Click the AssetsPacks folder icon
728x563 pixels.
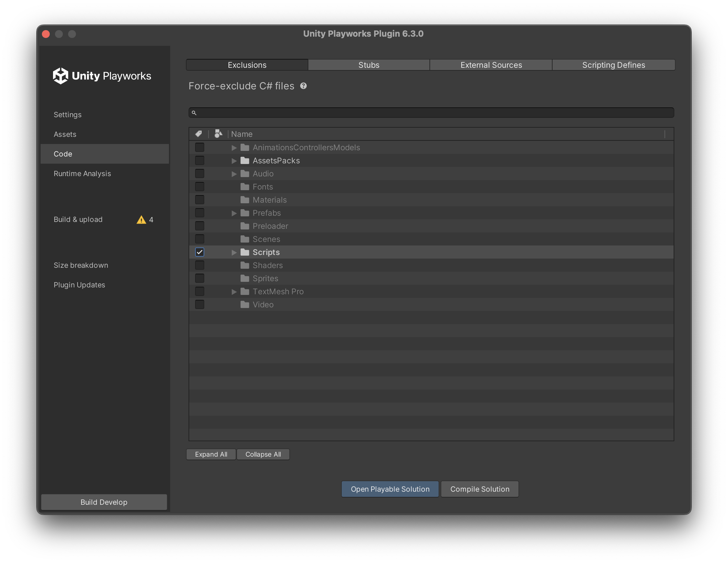[x=245, y=161]
